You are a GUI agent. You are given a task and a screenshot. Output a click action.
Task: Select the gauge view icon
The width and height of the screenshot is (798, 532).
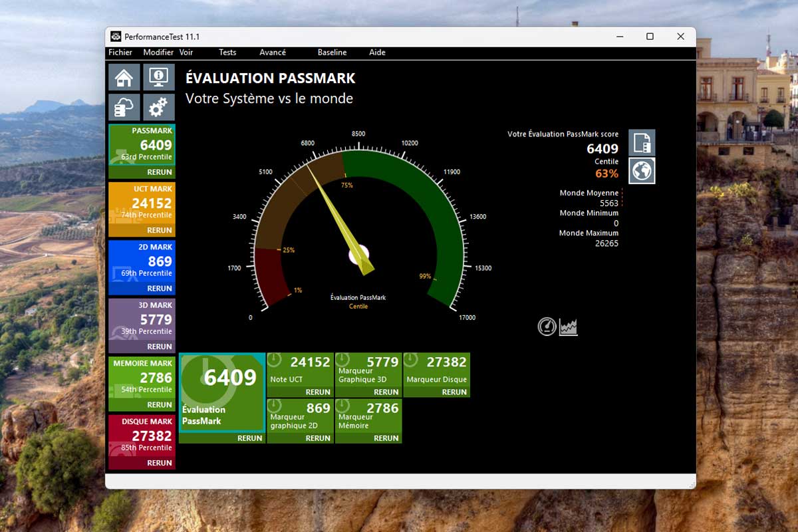(x=547, y=327)
